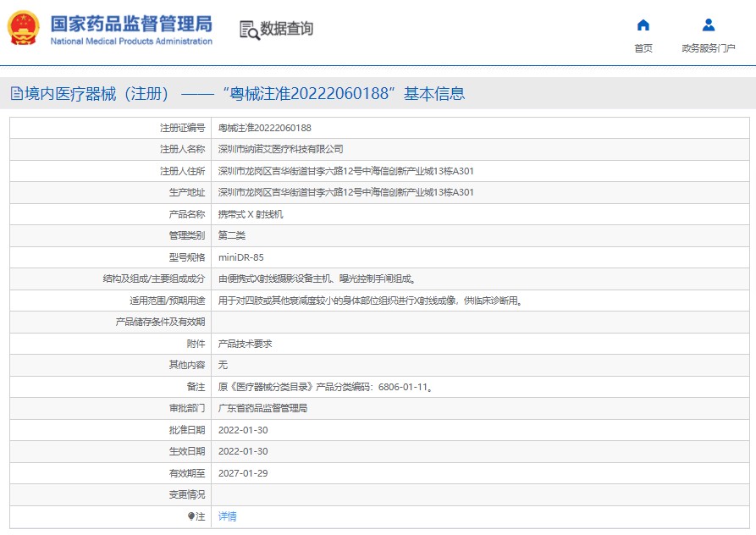Select page heading 基本信息 title
Image resolution: width=756 pixels, height=535 pixels.
point(434,93)
